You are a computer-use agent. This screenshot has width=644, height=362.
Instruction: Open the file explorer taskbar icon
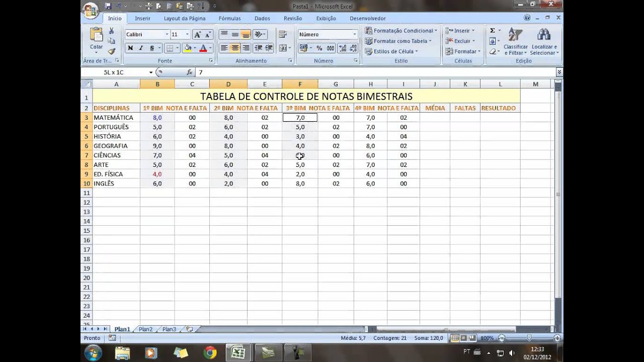tap(122, 353)
